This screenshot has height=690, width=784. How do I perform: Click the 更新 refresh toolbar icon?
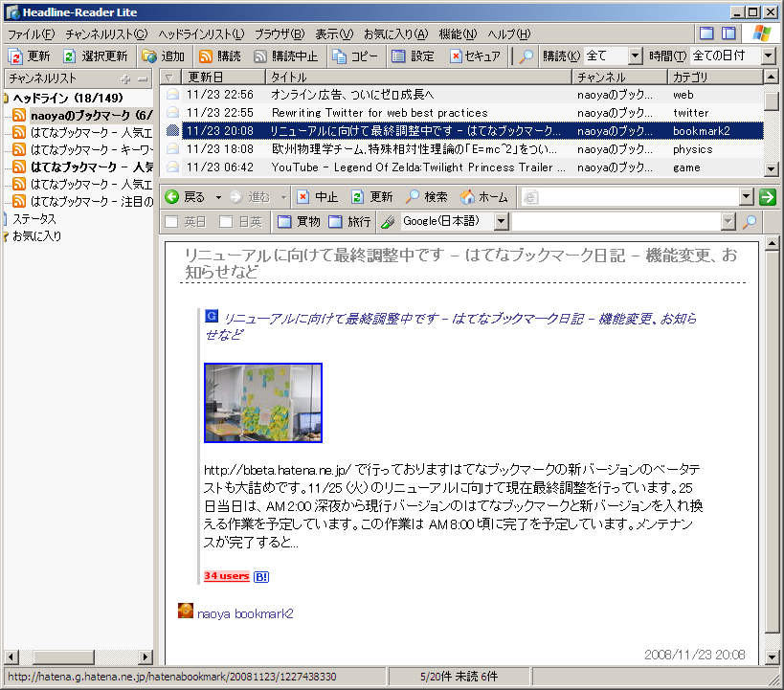(15, 56)
